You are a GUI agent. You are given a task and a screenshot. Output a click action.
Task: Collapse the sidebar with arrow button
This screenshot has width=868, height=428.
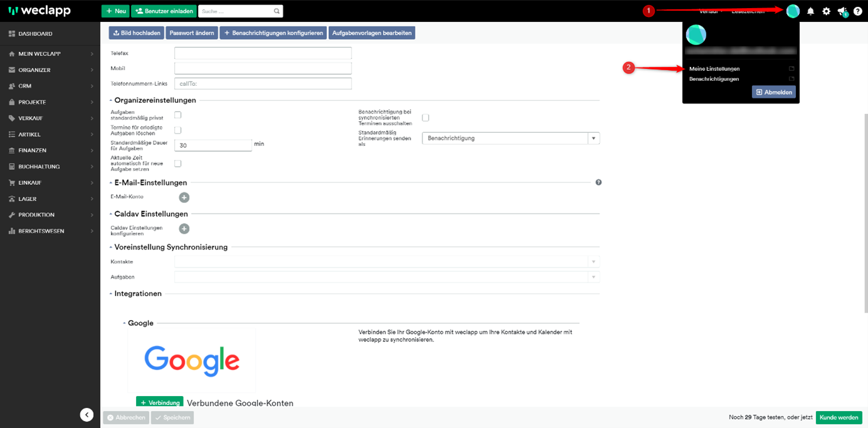[x=86, y=415]
